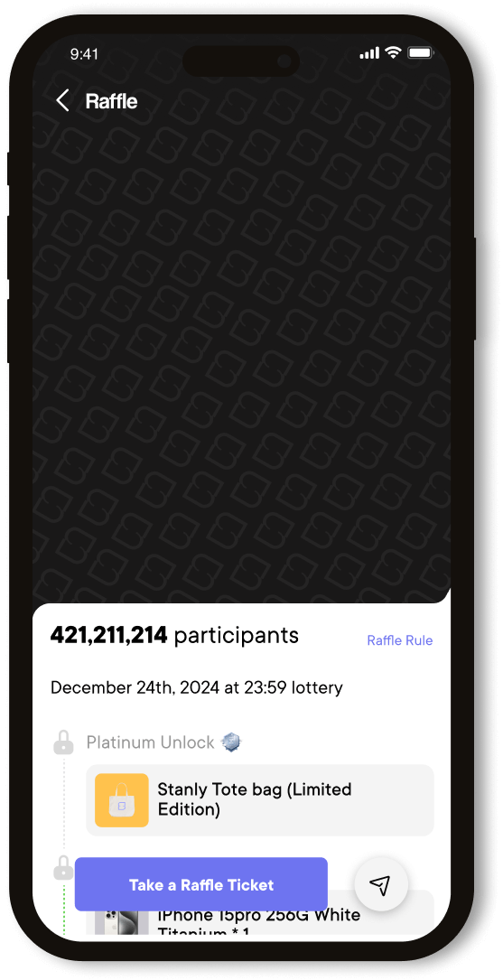Tap the 9:41 clock in the status bar
Image resolution: width=503 pixels, height=980 pixels.
[84, 54]
